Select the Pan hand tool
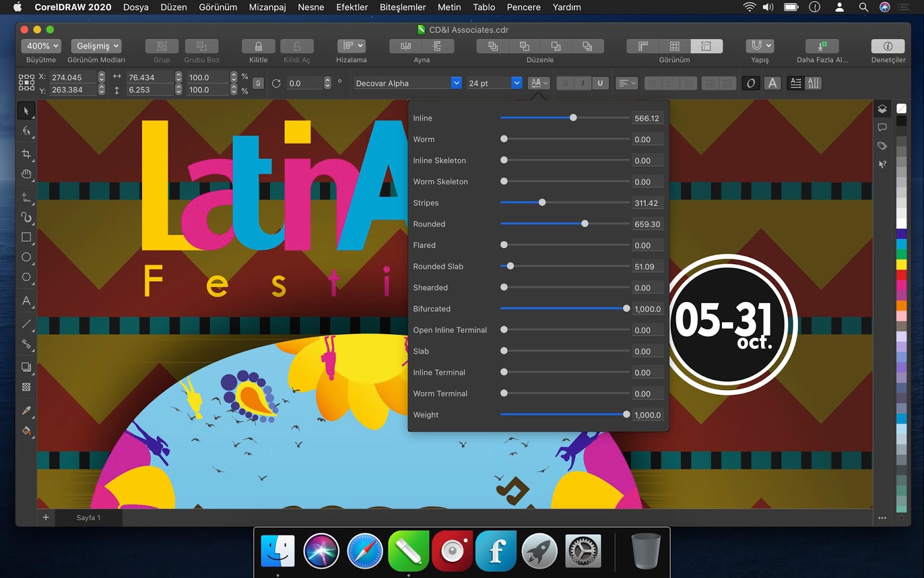Image resolution: width=924 pixels, height=578 pixels. [26, 175]
